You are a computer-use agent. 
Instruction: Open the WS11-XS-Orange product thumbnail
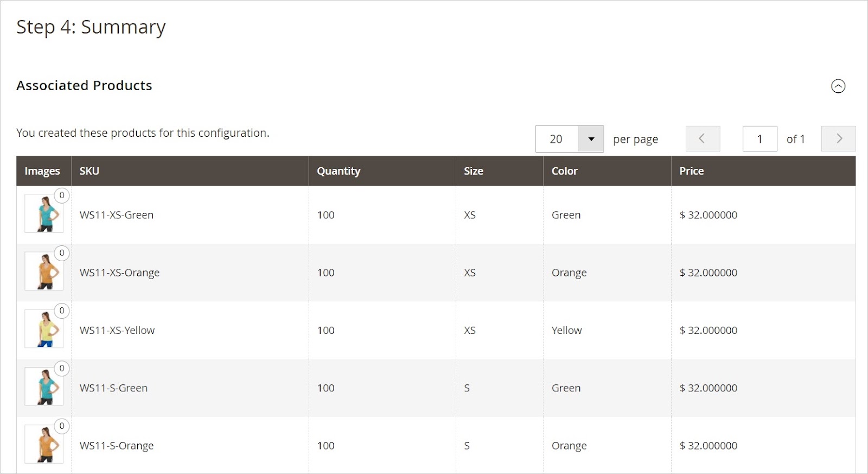click(x=44, y=271)
